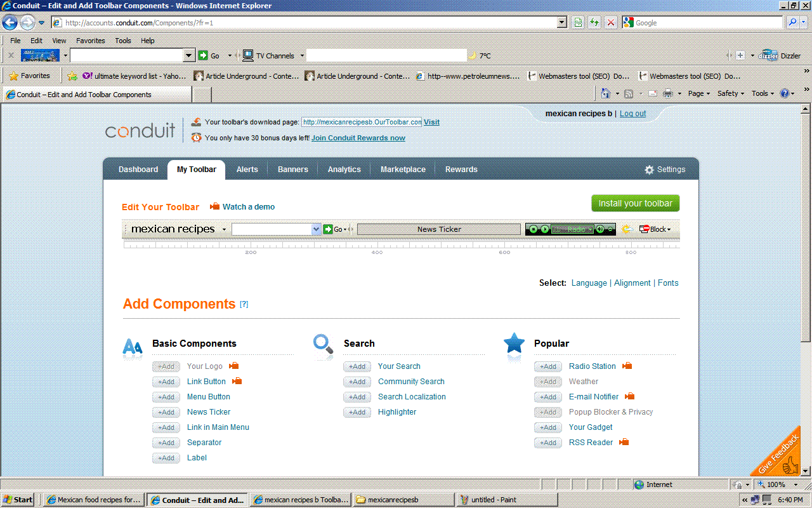Open the Favorites star button
This screenshot has height=508, width=812.
click(x=29, y=76)
